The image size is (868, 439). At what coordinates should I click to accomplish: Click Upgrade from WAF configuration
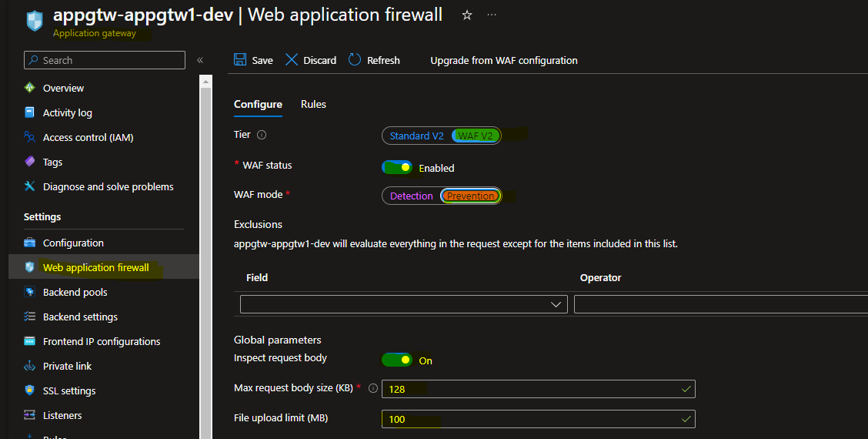504,60
